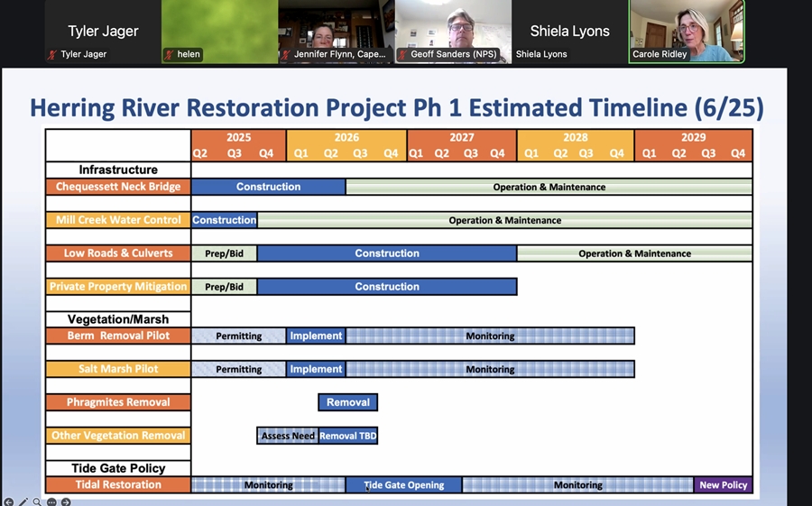The image size is (812, 506).
Task: Click Prep/Bid bar in Low Roads row
Action: click(225, 253)
